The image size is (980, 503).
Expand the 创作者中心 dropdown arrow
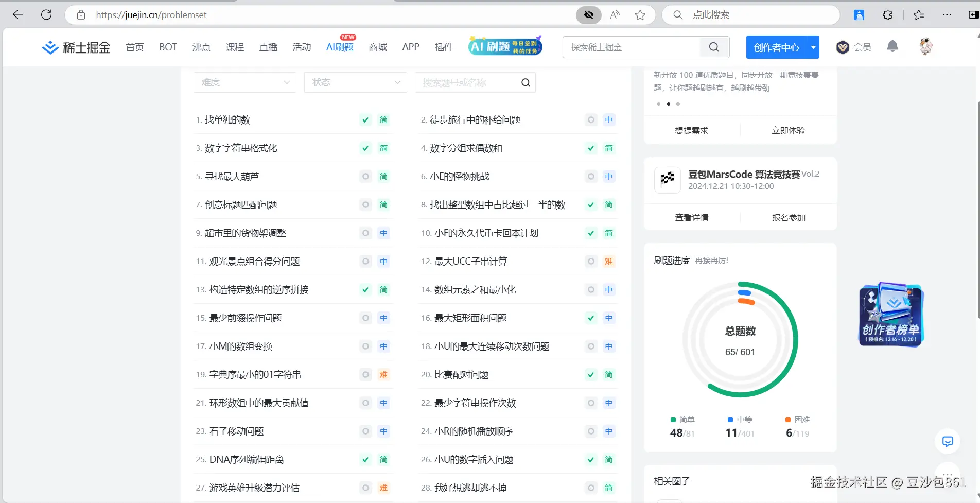tap(813, 47)
